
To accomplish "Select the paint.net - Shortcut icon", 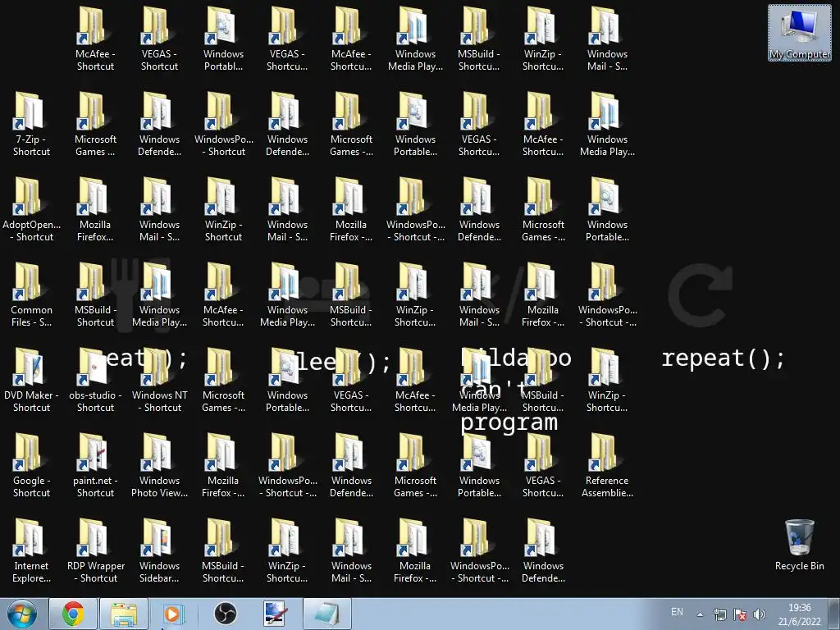I will click(95, 465).
